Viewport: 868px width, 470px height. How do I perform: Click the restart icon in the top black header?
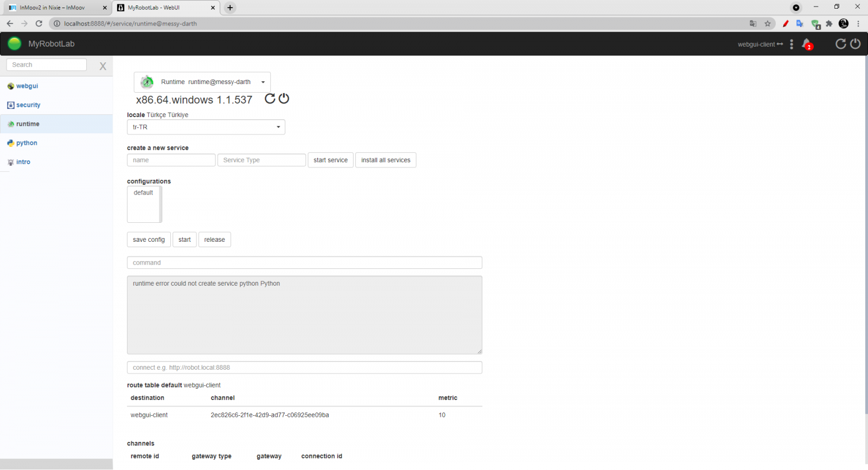(840, 44)
